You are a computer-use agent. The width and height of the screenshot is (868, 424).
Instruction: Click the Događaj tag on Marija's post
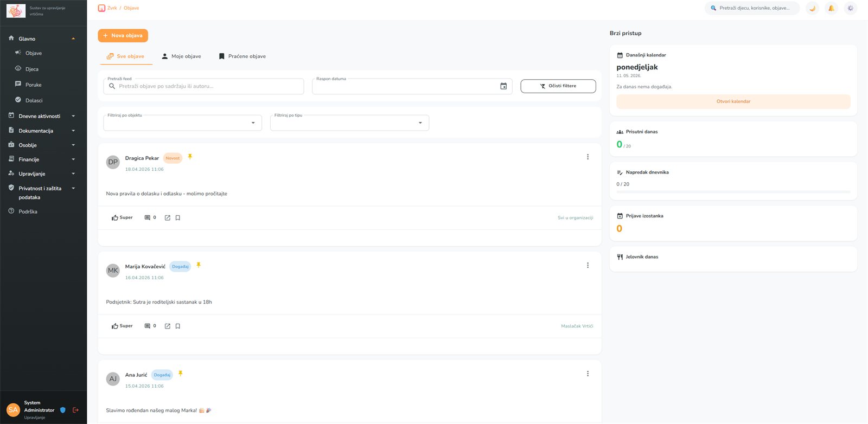tap(180, 267)
